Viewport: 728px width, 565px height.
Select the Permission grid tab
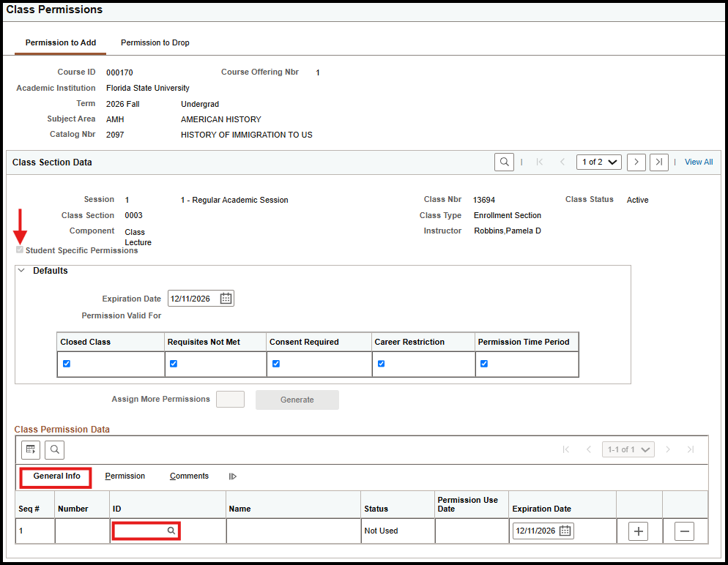(x=125, y=476)
